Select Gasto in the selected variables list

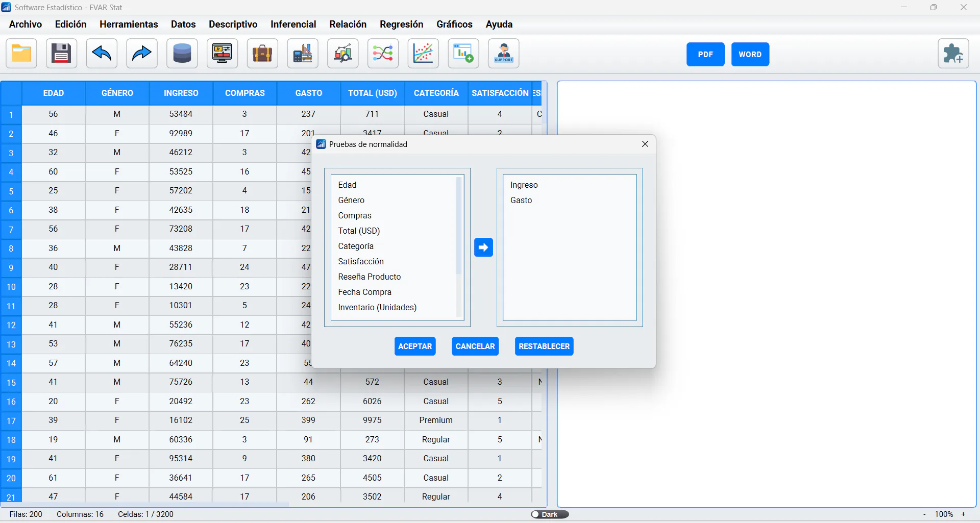521,200
